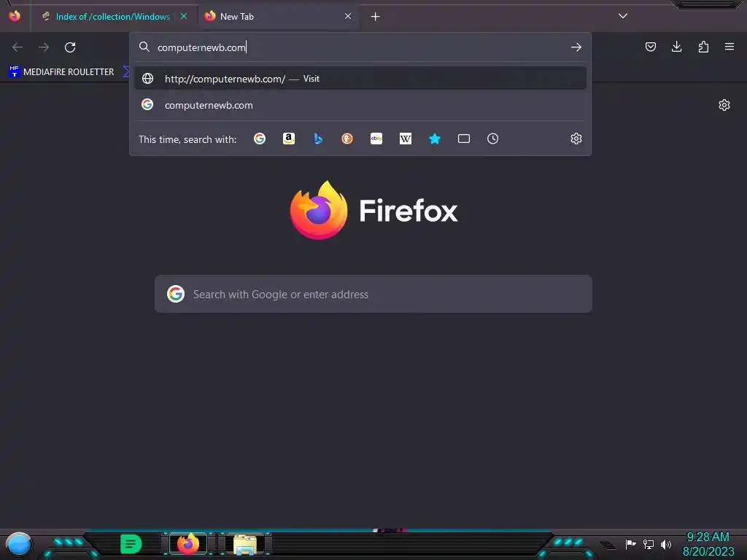Reload the current page
The height and width of the screenshot is (560, 747).
[70, 47]
